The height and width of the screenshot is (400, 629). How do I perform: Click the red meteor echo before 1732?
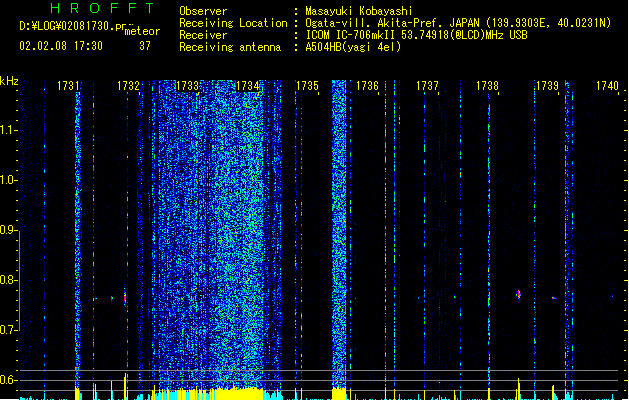coord(125,297)
